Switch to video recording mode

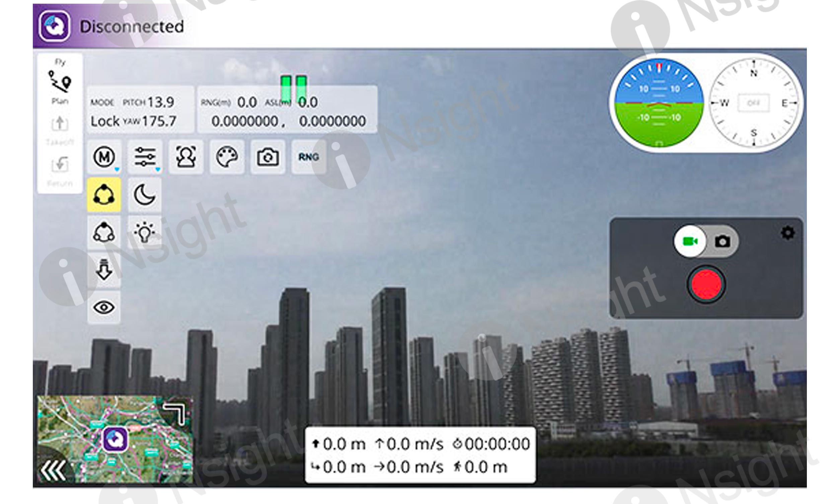coord(690,242)
